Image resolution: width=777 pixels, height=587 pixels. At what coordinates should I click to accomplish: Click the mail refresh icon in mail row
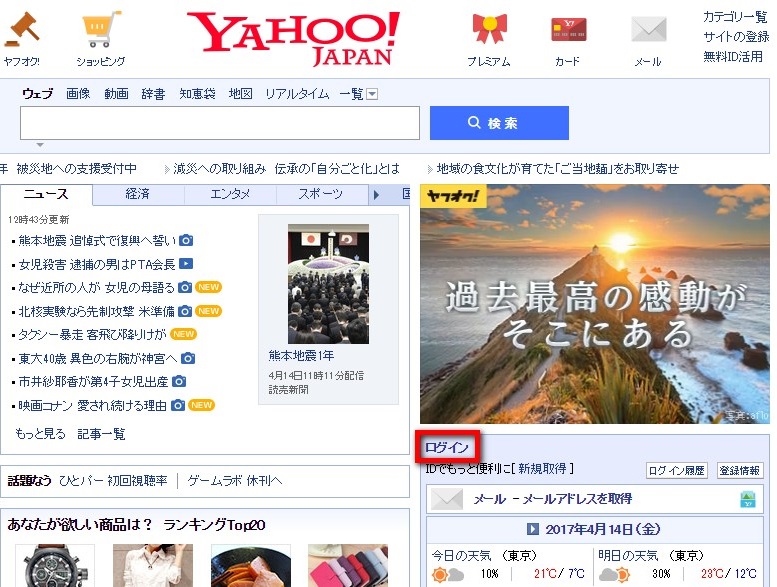click(x=747, y=499)
